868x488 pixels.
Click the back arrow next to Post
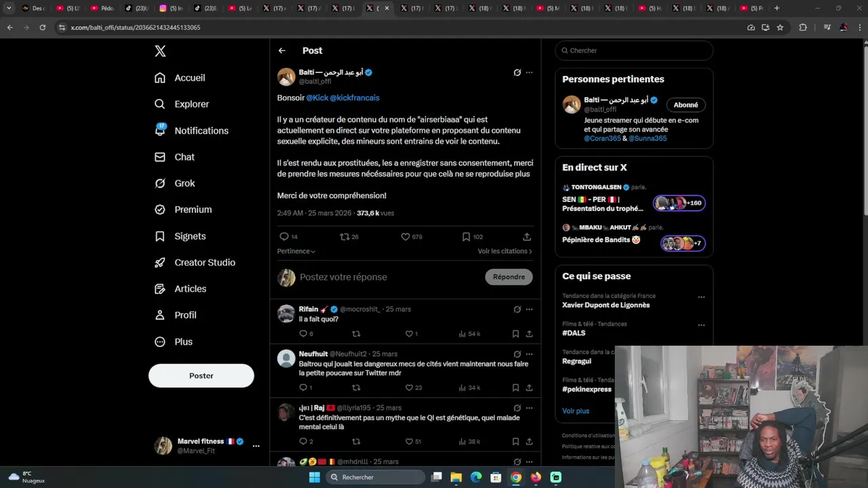[x=282, y=51]
